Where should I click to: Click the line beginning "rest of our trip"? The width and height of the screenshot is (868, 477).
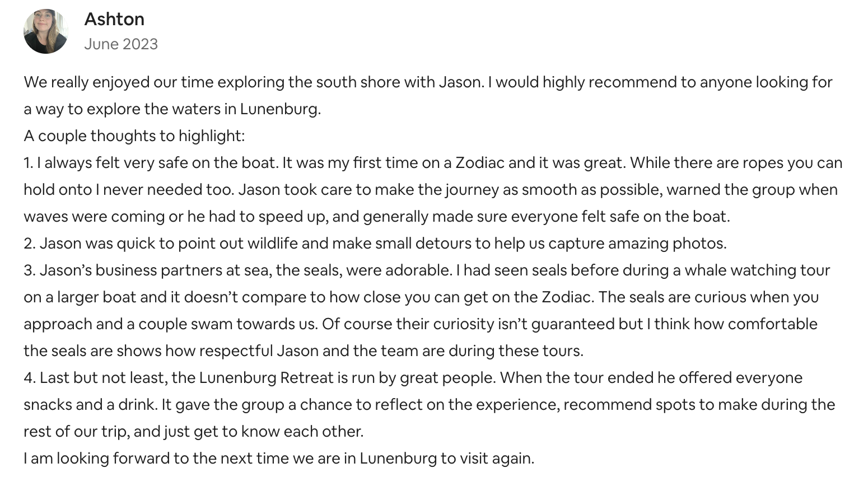pyautogui.click(x=194, y=432)
